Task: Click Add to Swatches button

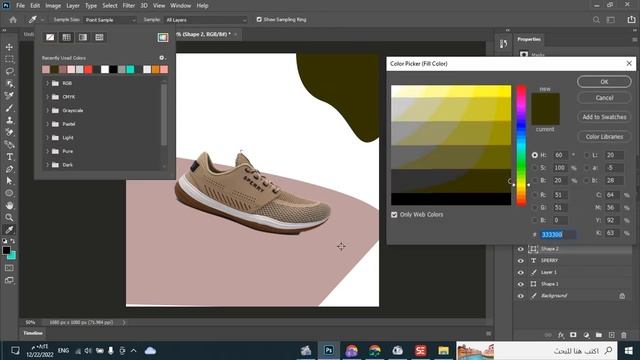Action: click(x=604, y=117)
